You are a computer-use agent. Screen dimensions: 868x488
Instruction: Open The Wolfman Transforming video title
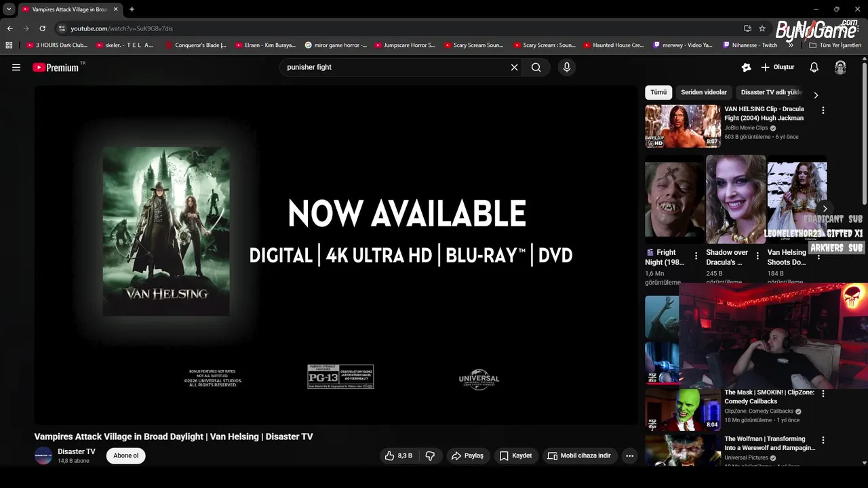click(x=770, y=443)
